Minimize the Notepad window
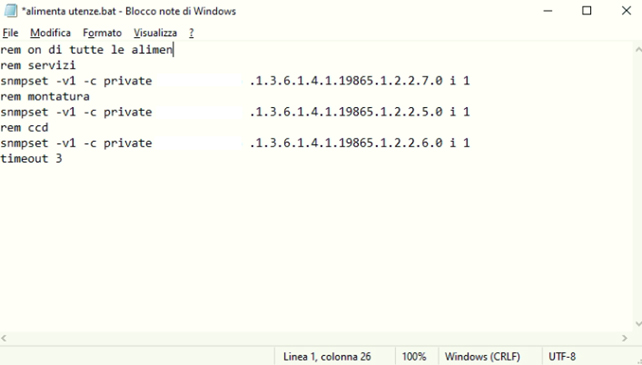The image size is (642, 365). pos(548,11)
